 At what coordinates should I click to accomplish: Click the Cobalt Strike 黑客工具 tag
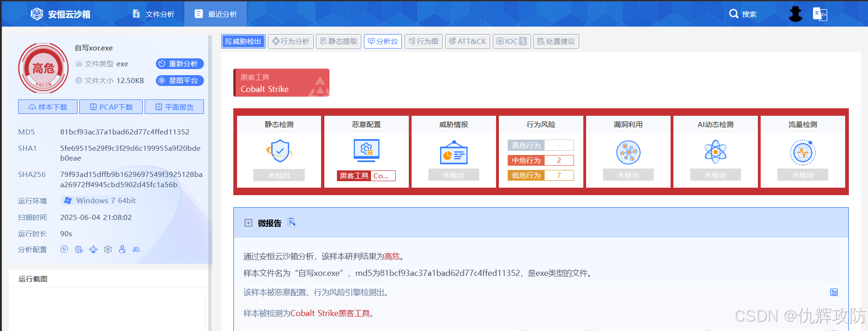(x=281, y=83)
